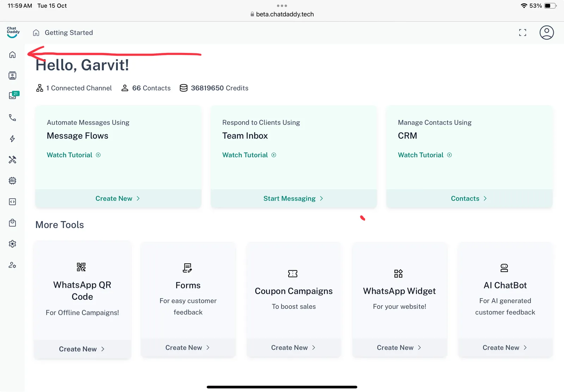Open the AI chip icon in sidebar

pos(12,181)
